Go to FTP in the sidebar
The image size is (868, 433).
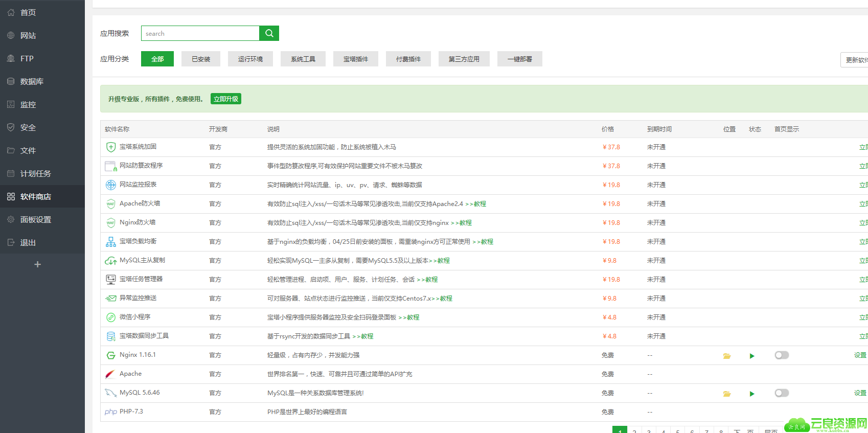[x=42, y=58]
